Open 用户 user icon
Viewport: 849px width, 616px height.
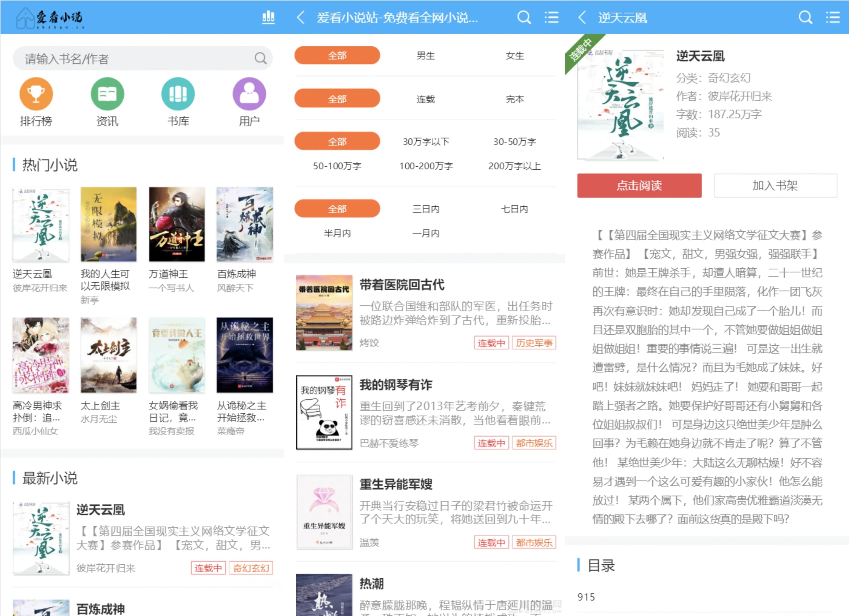(249, 94)
